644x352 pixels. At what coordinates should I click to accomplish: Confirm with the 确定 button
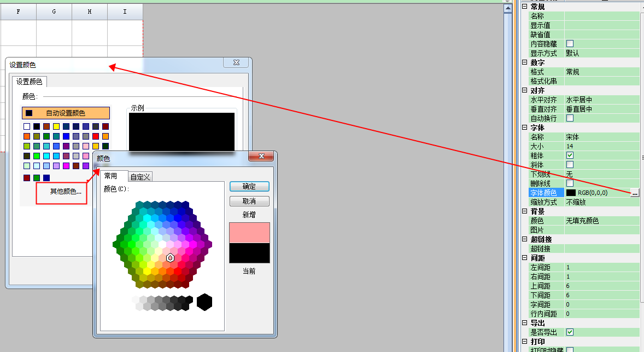coord(249,187)
